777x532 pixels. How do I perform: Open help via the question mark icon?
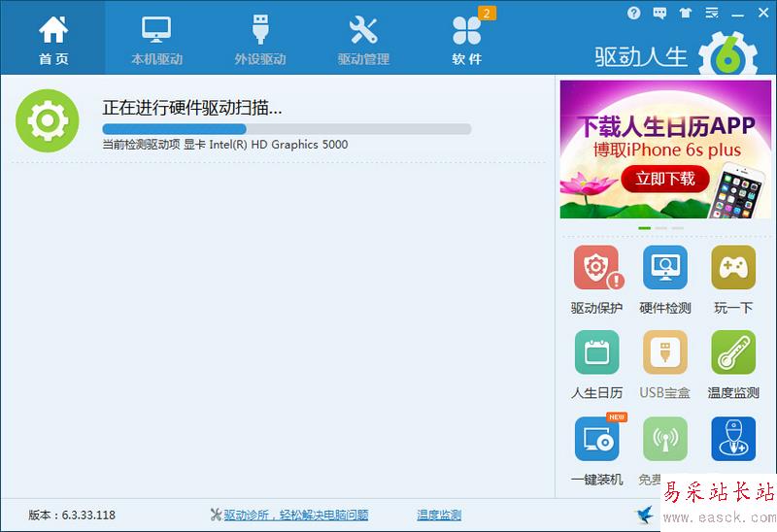[633, 14]
